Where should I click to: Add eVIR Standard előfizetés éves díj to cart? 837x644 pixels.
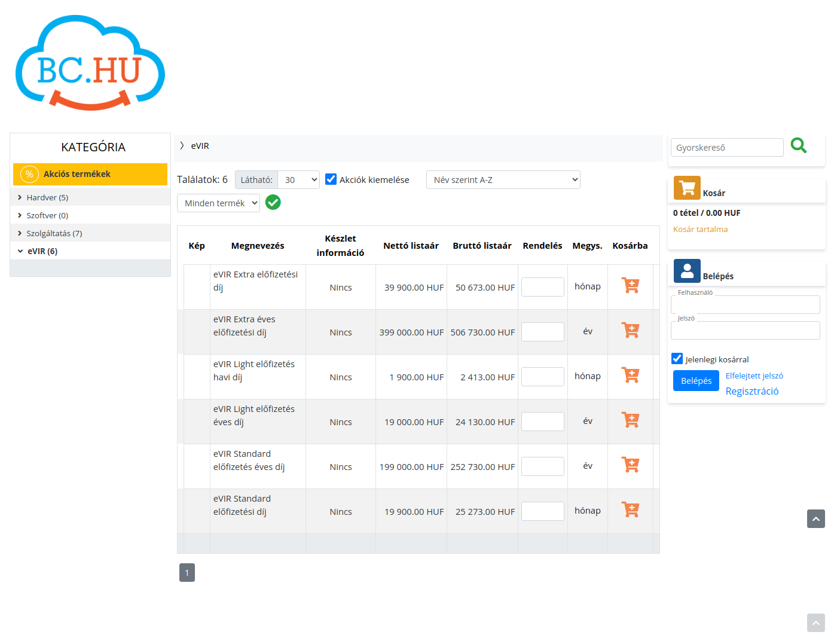coord(630,465)
